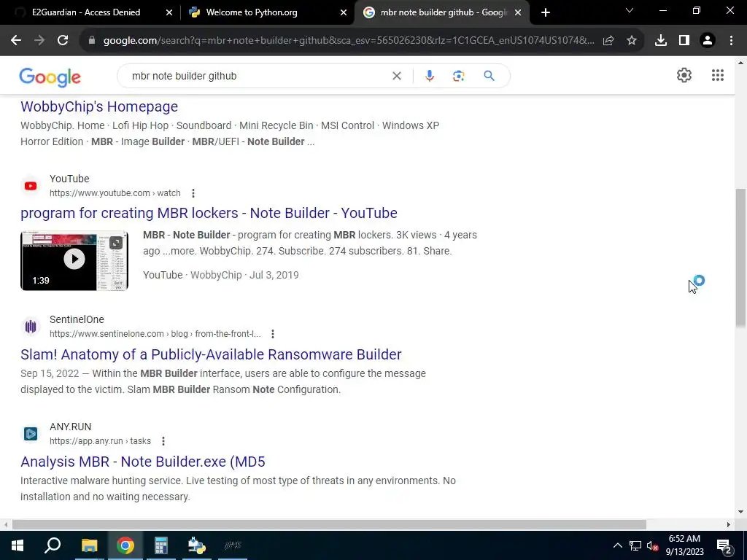The width and height of the screenshot is (747, 560).
Task: Open Analysis MBR - Note Builder.exe link
Action: [143, 462]
